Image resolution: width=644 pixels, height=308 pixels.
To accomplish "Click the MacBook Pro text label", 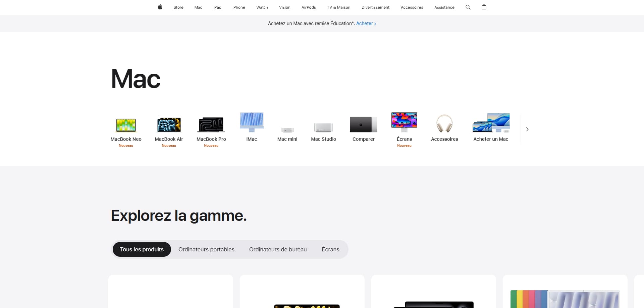I will point(211,139).
